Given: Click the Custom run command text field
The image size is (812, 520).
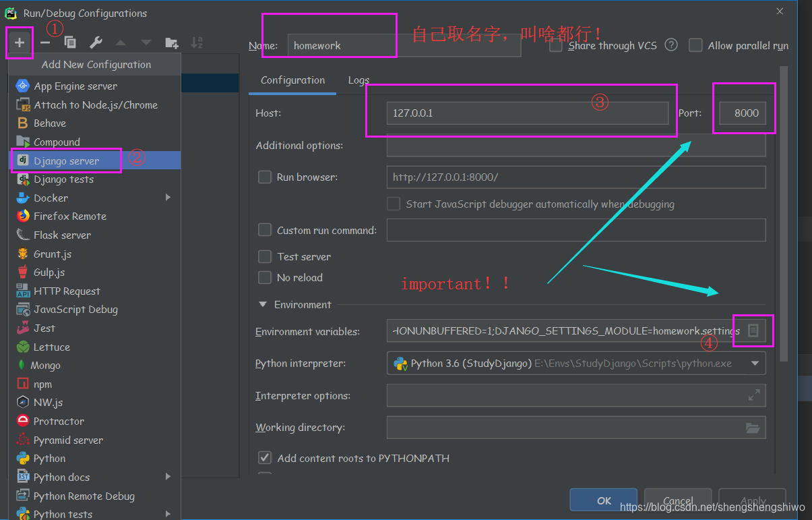Looking at the screenshot, I should [576, 230].
